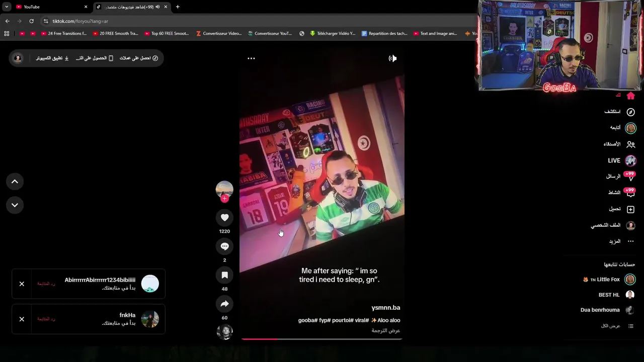Image resolution: width=644 pixels, height=362 pixels.
Task: Click the tiktok.com address bar
Action: (252, 21)
